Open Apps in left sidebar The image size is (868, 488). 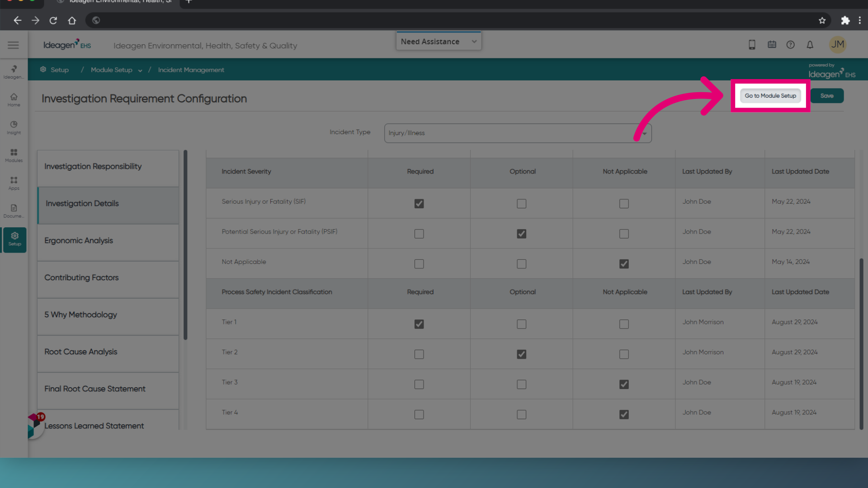coord(14,183)
